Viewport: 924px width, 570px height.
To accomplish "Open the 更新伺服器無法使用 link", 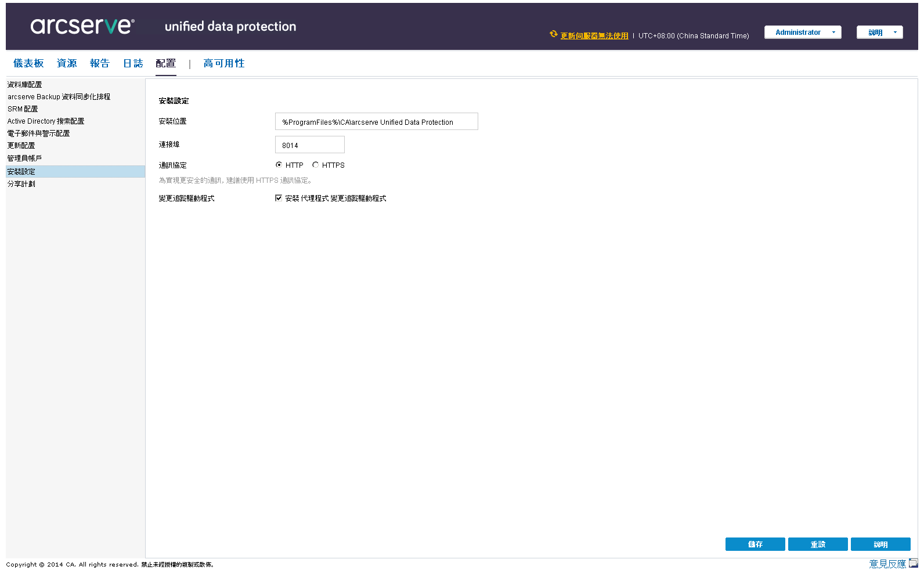I will coord(594,36).
